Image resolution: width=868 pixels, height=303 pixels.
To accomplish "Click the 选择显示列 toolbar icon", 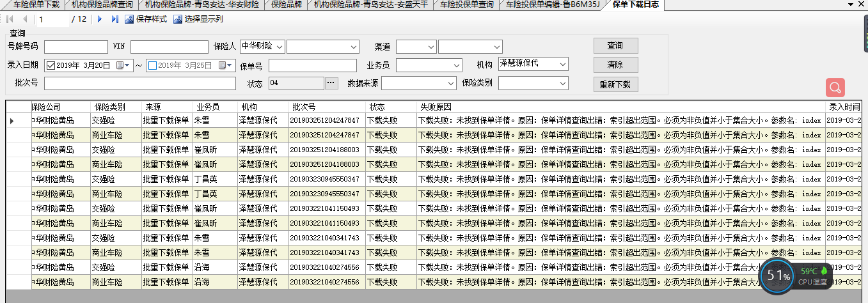I will coord(178,19).
